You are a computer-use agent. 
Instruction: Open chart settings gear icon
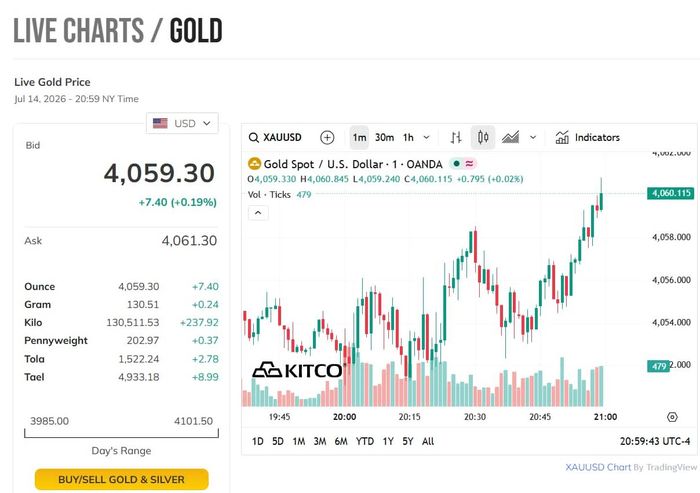[x=672, y=417]
